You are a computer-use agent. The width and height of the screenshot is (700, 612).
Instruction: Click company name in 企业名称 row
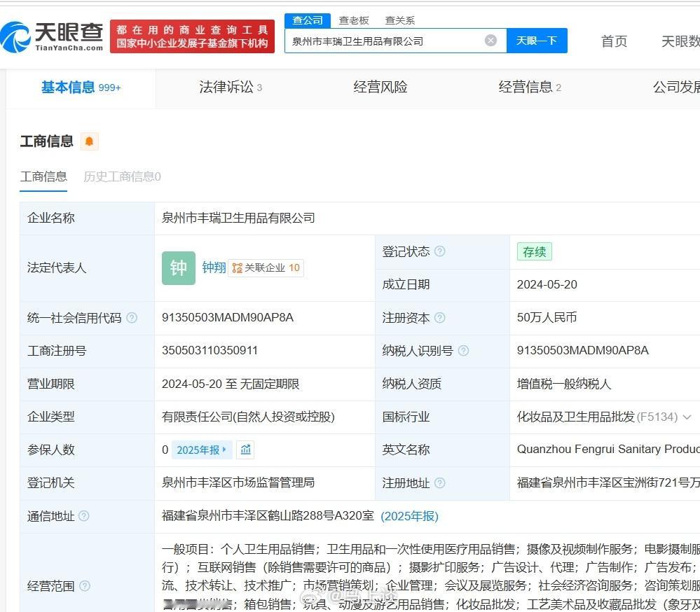pos(238,218)
